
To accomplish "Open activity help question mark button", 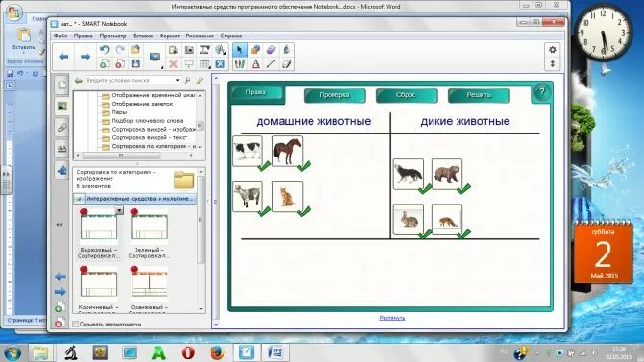I will click(542, 92).
